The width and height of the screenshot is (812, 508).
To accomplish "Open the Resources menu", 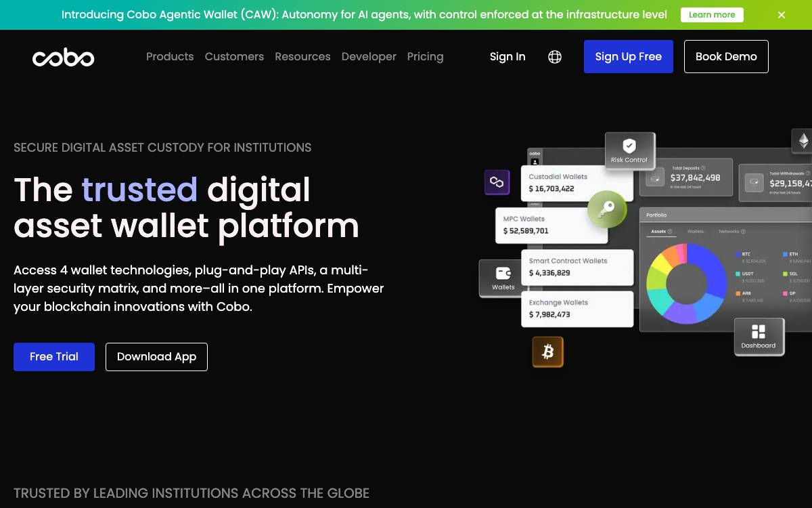I will pos(302,57).
